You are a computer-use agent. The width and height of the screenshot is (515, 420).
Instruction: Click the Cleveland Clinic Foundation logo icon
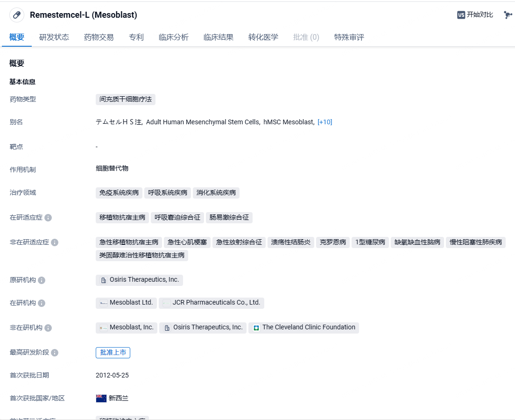coord(256,327)
